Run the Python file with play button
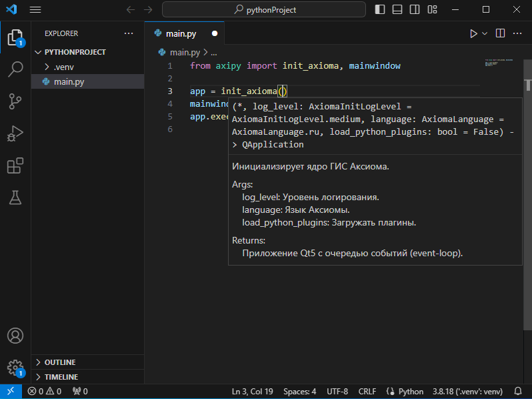 473,33
